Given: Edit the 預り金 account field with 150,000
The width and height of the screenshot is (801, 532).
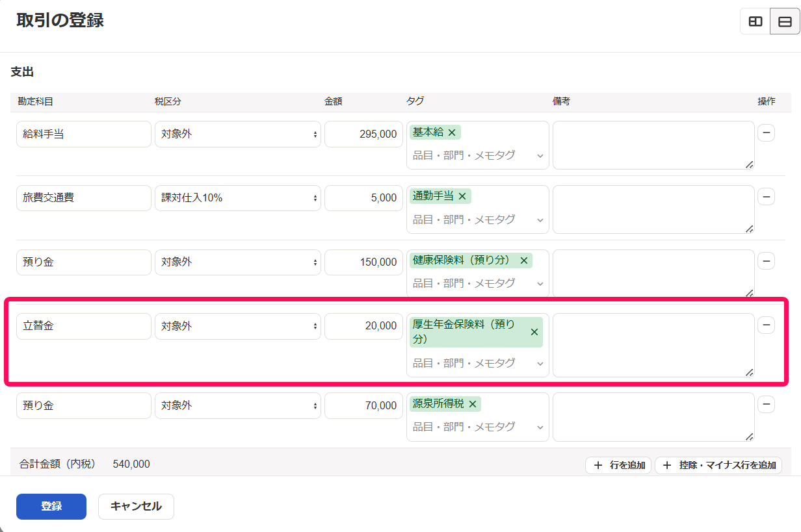Looking at the screenshot, I should [84, 262].
